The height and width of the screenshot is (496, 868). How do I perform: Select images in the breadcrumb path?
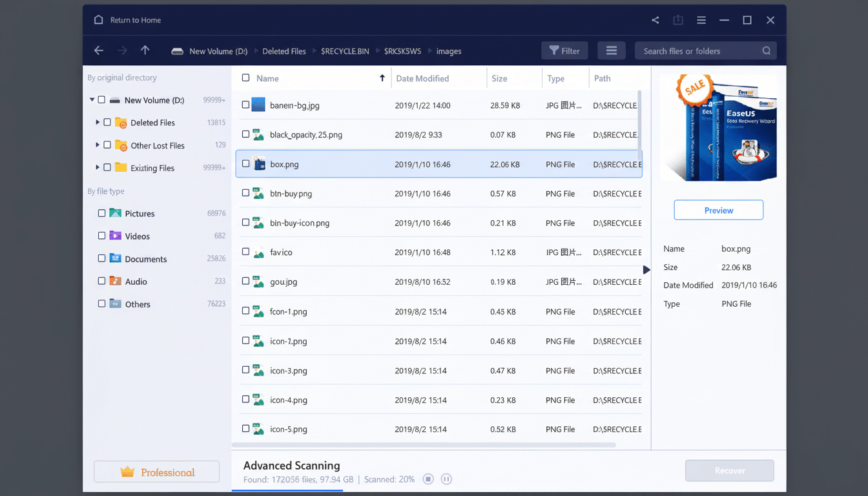coord(448,51)
